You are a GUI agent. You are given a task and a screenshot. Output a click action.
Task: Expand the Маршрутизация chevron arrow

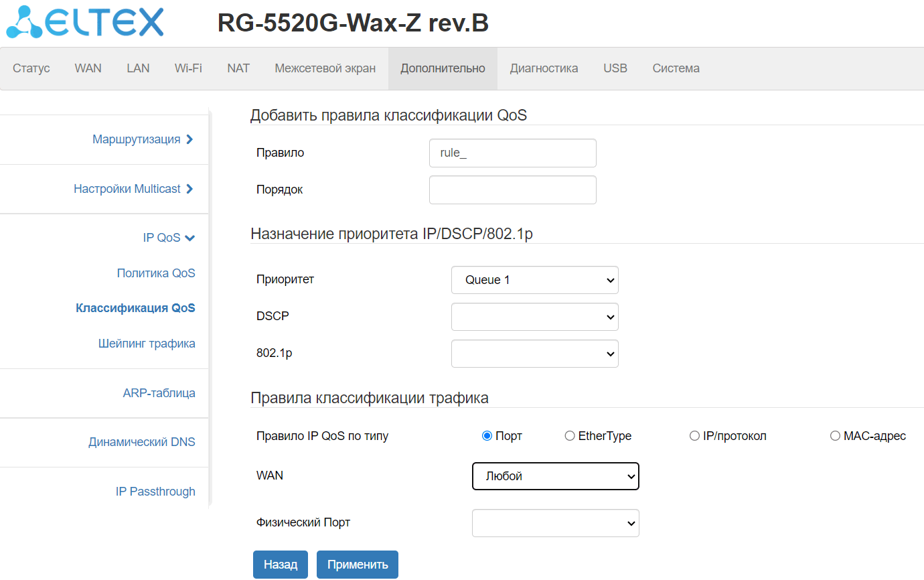(189, 139)
